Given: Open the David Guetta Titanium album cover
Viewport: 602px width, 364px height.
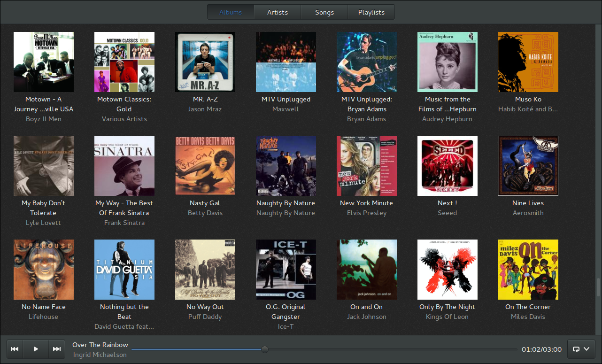Looking at the screenshot, I should [x=124, y=270].
